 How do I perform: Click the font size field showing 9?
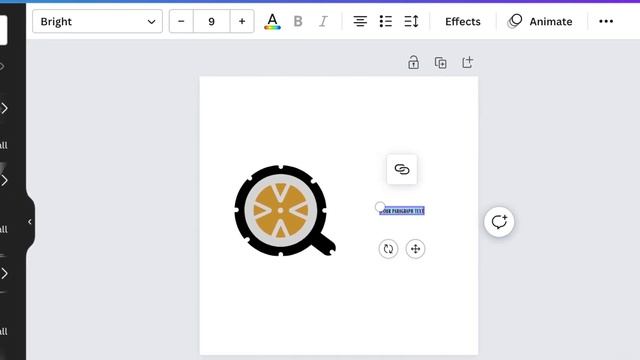coord(211,21)
